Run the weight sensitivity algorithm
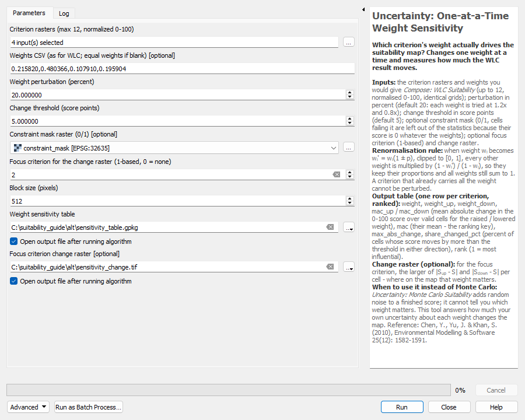This screenshot has height=420, width=525. coord(402,407)
